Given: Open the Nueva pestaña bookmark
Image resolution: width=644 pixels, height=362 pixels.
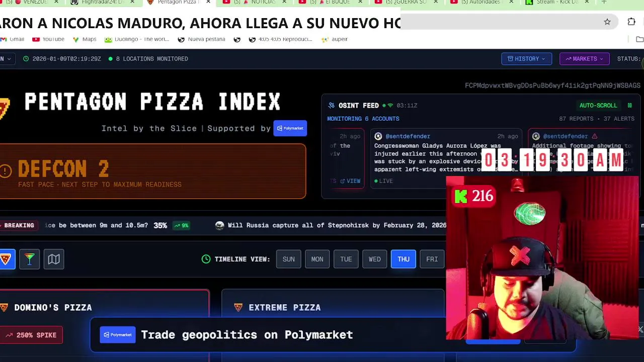Looking at the screenshot, I should pyautogui.click(x=201, y=39).
